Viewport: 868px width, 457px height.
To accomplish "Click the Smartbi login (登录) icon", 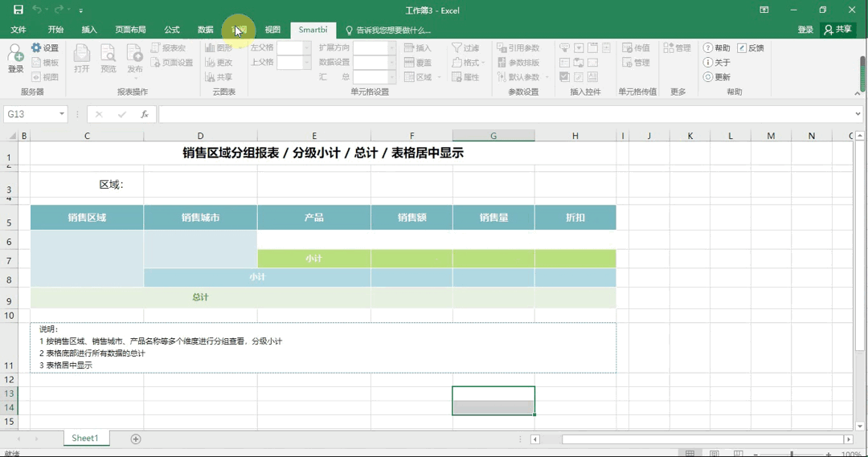I will pyautogui.click(x=15, y=56).
